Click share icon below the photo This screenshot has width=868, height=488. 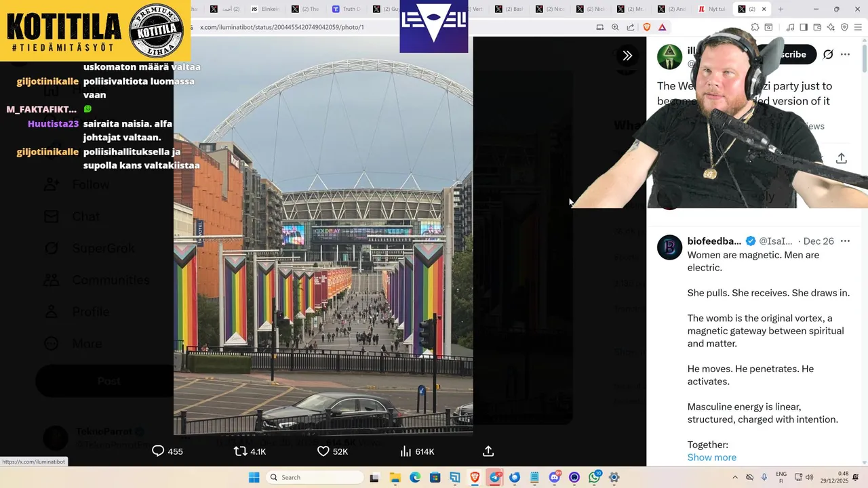(x=488, y=451)
